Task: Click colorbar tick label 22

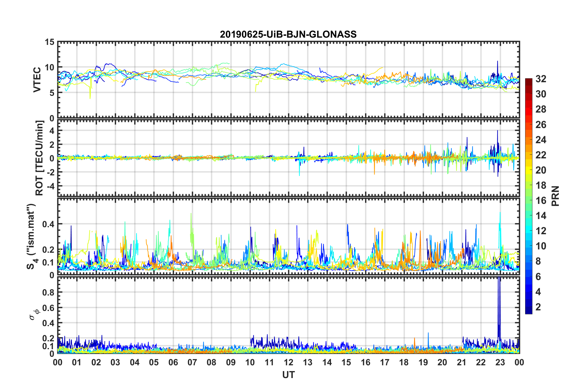Action: point(541,155)
